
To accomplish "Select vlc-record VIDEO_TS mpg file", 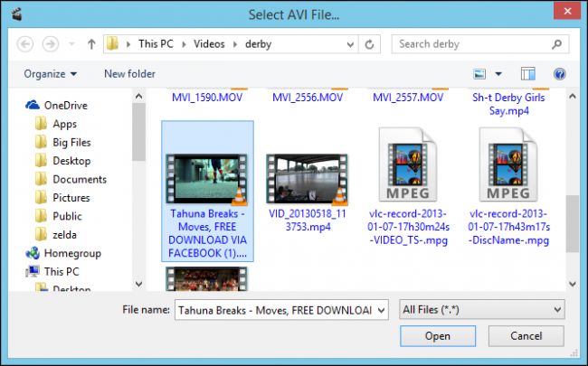I will (408, 186).
